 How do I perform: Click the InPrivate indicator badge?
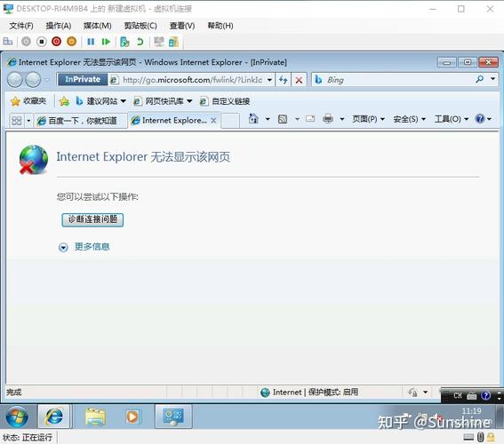(83, 79)
